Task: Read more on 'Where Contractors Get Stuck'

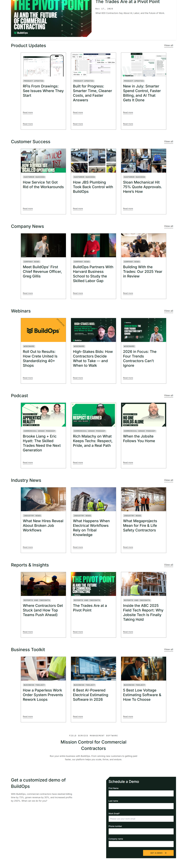Action: point(28,632)
